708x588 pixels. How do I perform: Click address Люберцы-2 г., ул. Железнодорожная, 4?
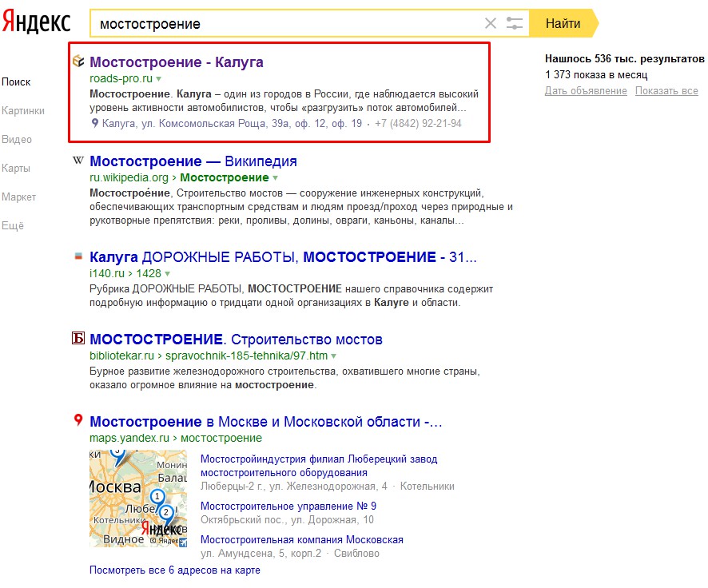point(294,487)
